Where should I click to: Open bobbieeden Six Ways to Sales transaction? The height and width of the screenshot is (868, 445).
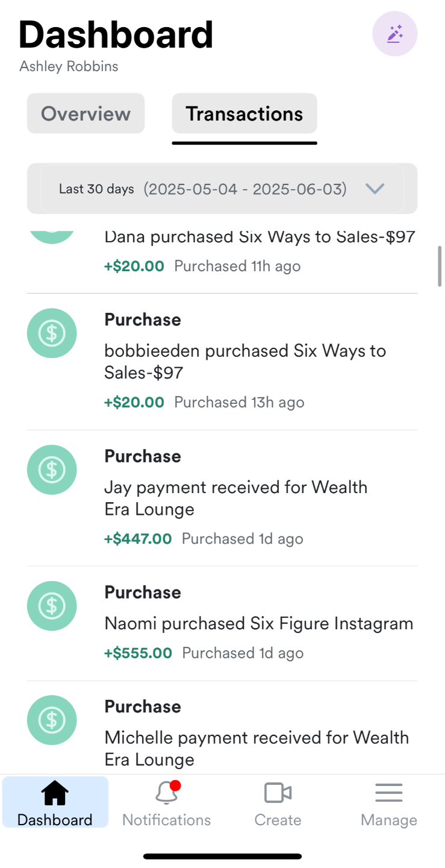tap(245, 362)
